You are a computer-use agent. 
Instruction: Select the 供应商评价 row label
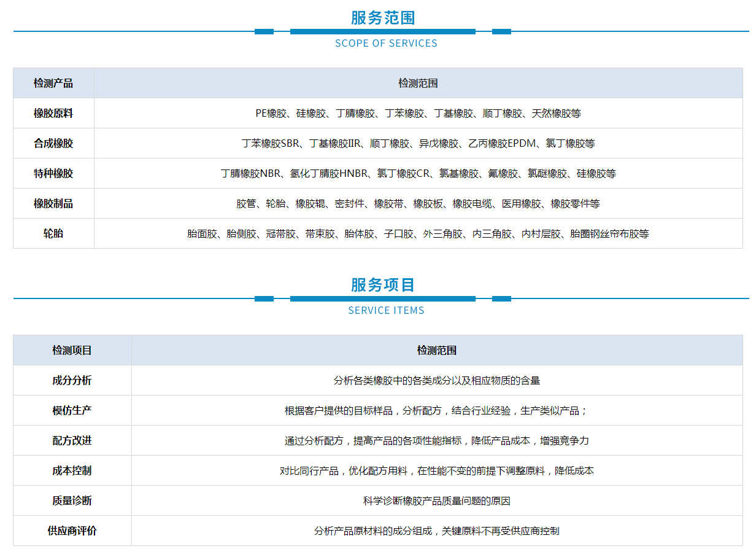click(x=72, y=531)
